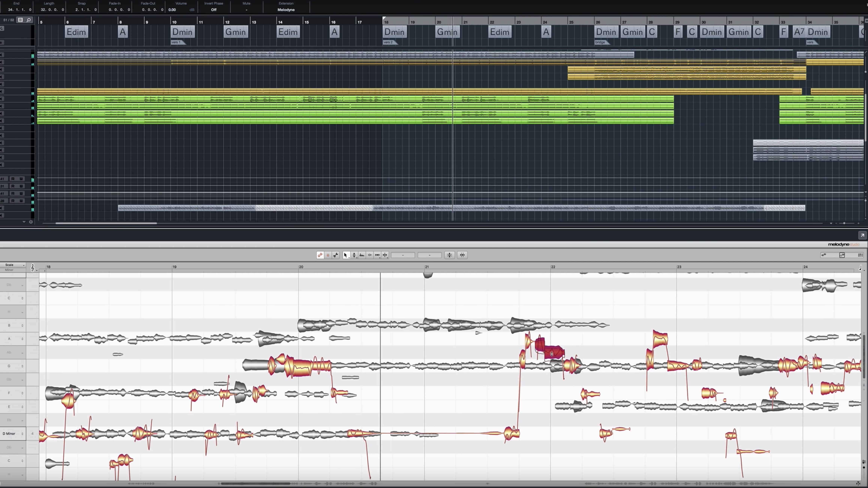This screenshot has width=868, height=488.
Task: Open the track visibility list icon
Action: coord(20,20)
